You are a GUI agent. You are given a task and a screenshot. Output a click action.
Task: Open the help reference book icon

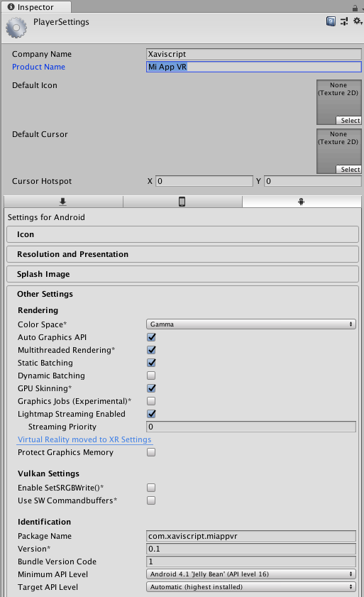click(x=331, y=21)
